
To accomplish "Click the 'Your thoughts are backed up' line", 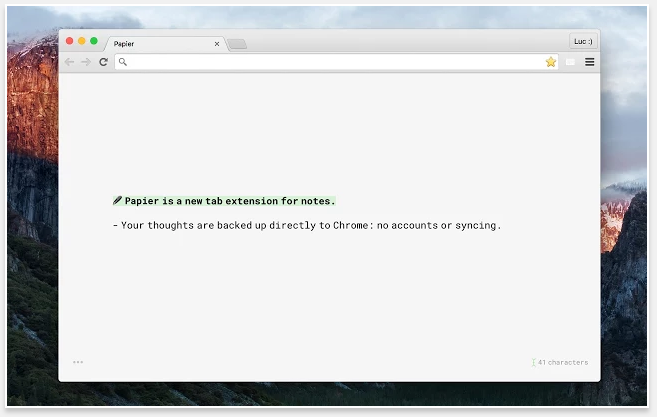I will click(x=307, y=225).
